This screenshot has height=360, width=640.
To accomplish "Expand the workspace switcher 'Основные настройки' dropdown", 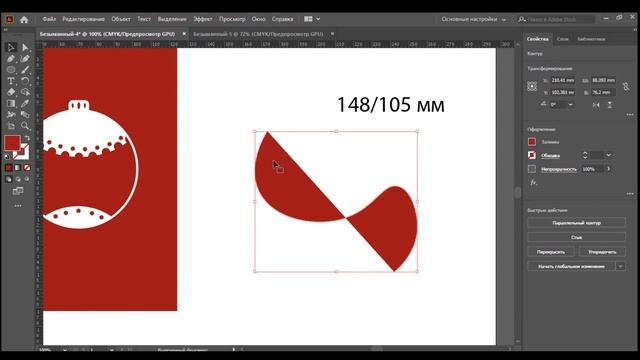I will (x=504, y=20).
